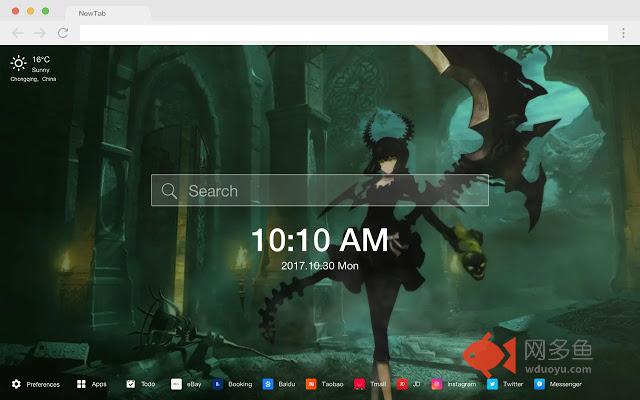Launch the Baidu shortcut icon

click(268, 384)
